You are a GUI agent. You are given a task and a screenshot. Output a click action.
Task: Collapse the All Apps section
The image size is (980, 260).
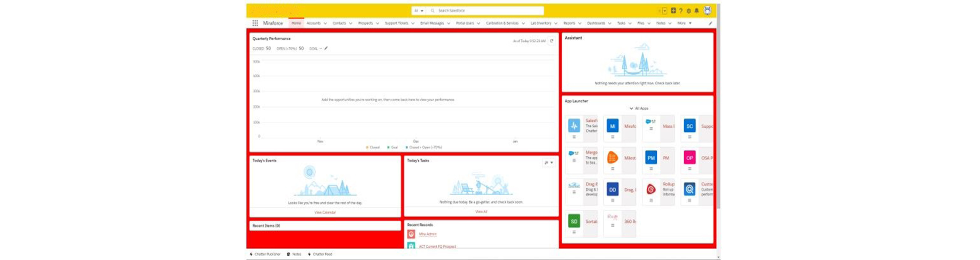(639, 108)
